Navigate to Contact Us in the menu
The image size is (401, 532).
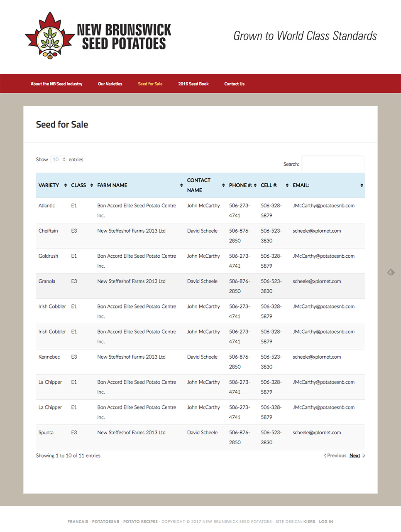(235, 84)
